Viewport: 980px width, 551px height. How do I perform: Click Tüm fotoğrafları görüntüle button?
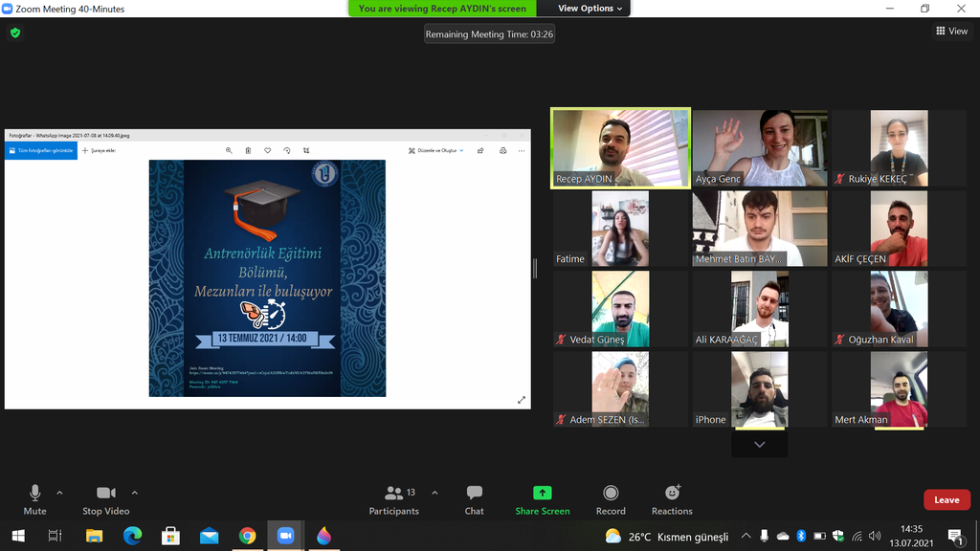41,150
